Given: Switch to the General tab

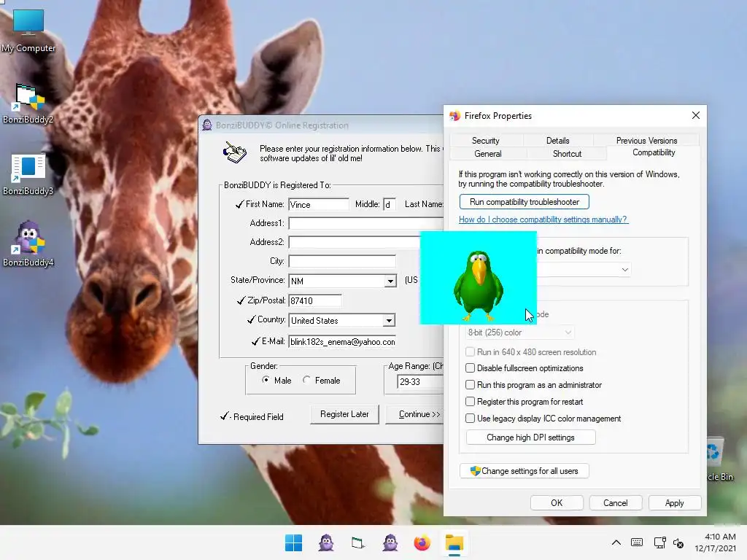Looking at the screenshot, I should 487,154.
